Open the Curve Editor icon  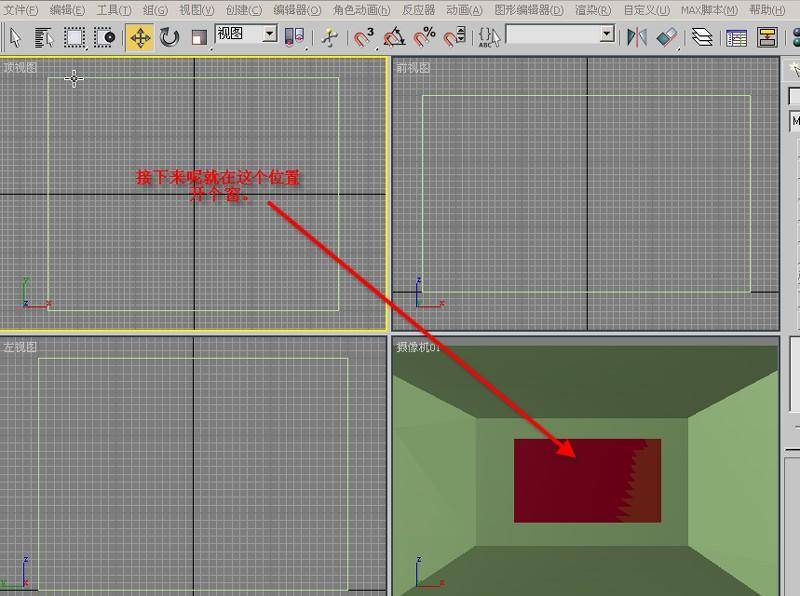(737, 38)
